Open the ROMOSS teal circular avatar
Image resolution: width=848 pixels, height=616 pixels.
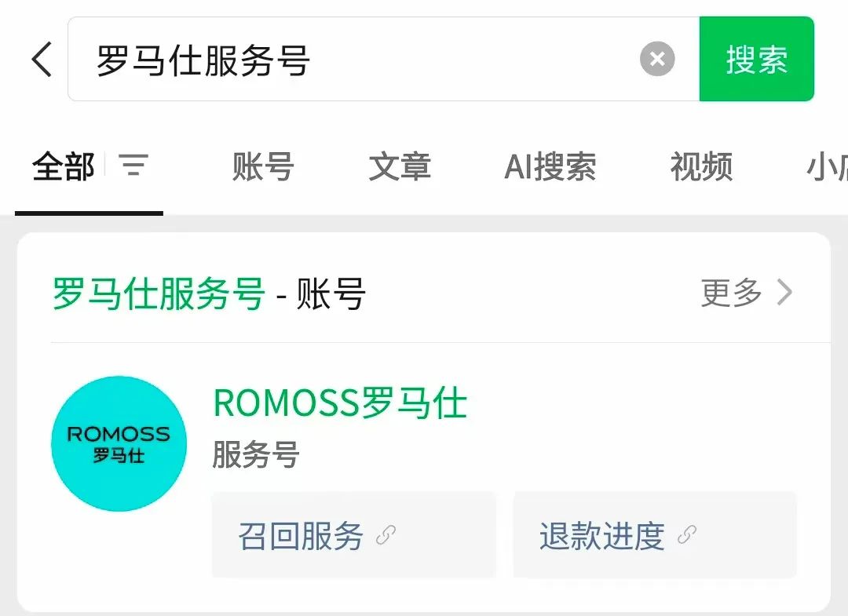[119, 443]
